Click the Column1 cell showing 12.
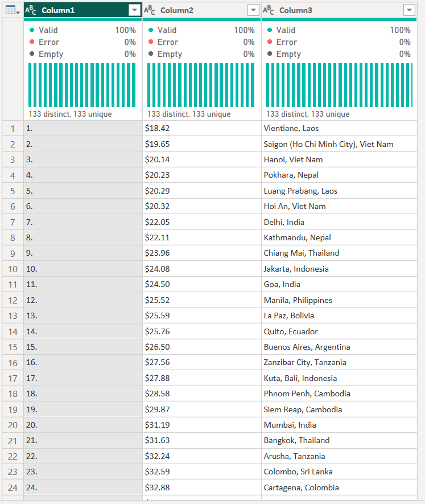The width and height of the screenshot is (425, 504). pos(82,300)
